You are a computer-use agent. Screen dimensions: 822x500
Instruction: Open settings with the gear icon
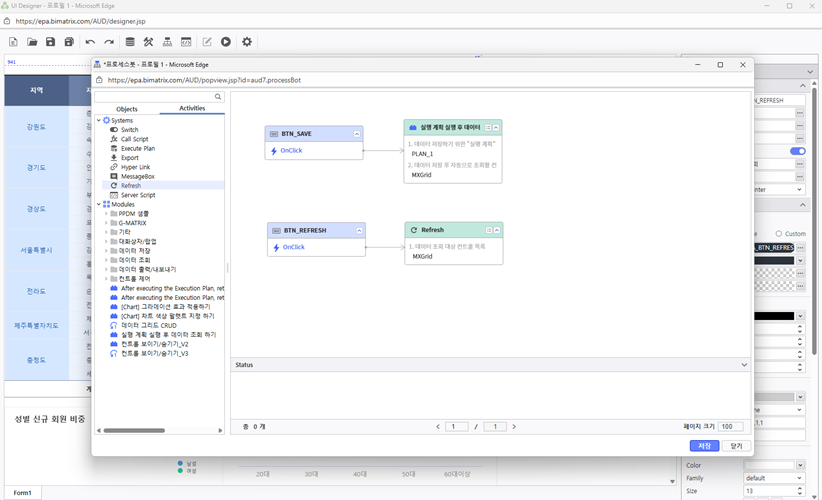click(247, 42)
